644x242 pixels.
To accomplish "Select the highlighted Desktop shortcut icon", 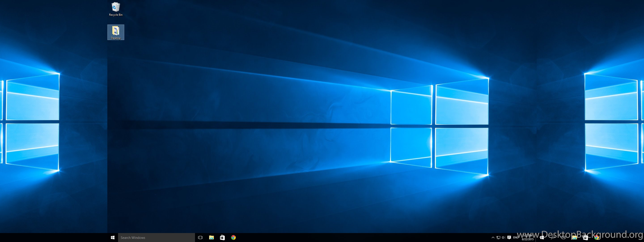I will pos(116,32).
